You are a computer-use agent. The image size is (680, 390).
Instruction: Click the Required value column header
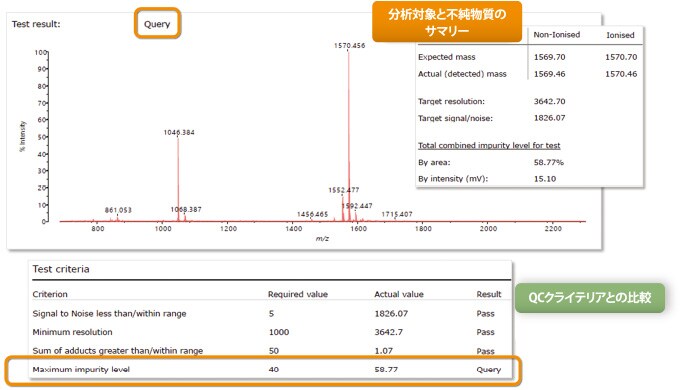pyautogui.click(x=298, y=294)
